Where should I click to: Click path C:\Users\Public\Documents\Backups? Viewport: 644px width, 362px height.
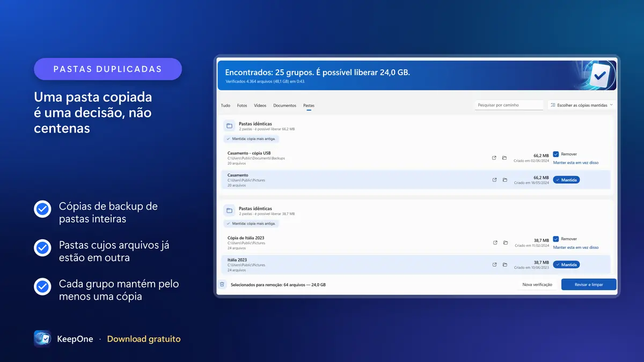(x=256, y=158)
